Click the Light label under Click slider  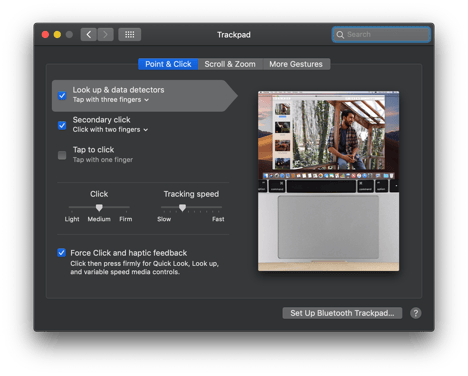(x=72, y=219)
